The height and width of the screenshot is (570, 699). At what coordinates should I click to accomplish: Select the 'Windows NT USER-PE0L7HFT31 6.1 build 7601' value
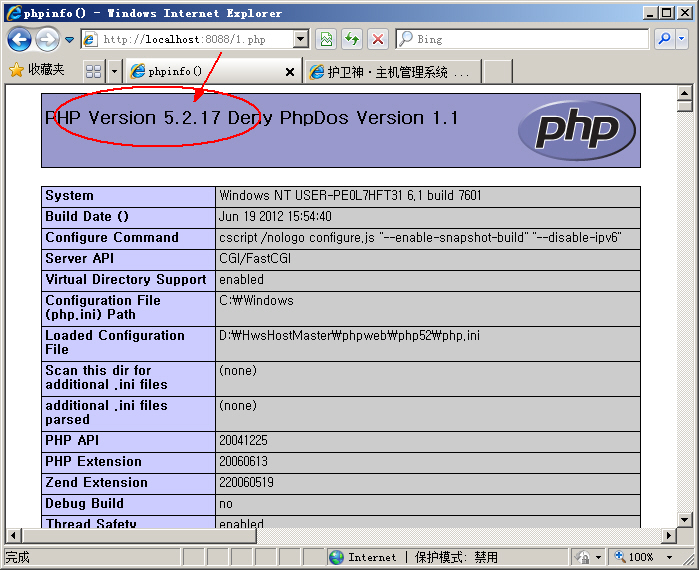350,196
